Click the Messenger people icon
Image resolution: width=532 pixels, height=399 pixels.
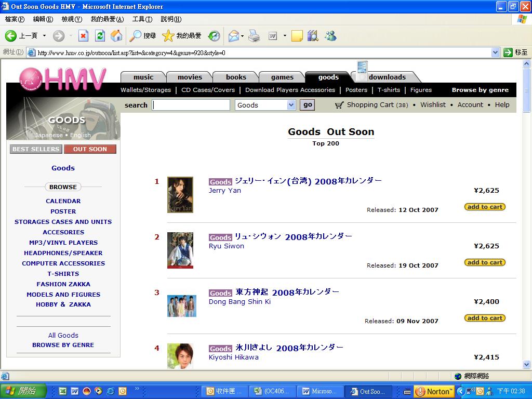(330, 36)
